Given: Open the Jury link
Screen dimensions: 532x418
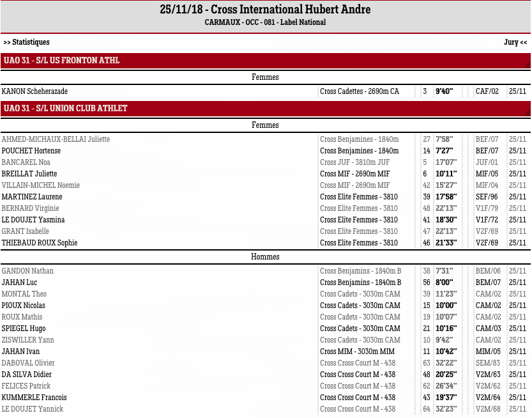Looking at the screenshot, I should (x=515, y=42).
